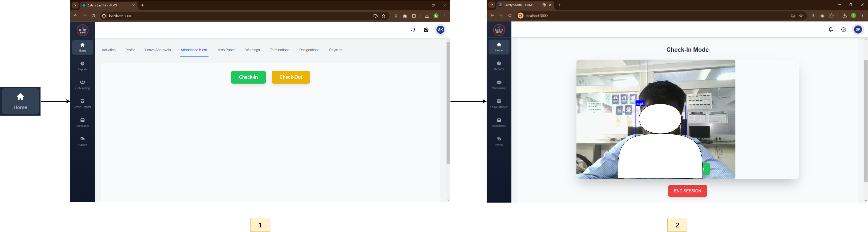Click the Safety Saarthi logo in the Check-In Mode window
868x232 pixels.
click(x=499, y=30)
